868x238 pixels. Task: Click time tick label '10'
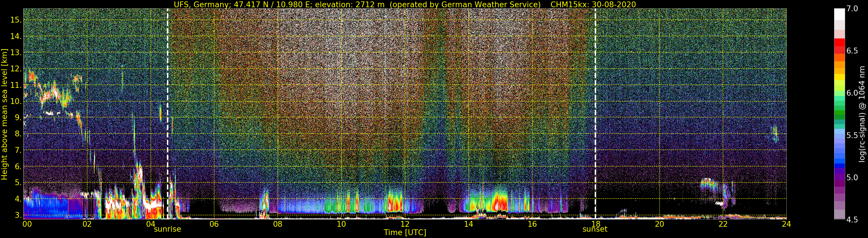point(341,224)
